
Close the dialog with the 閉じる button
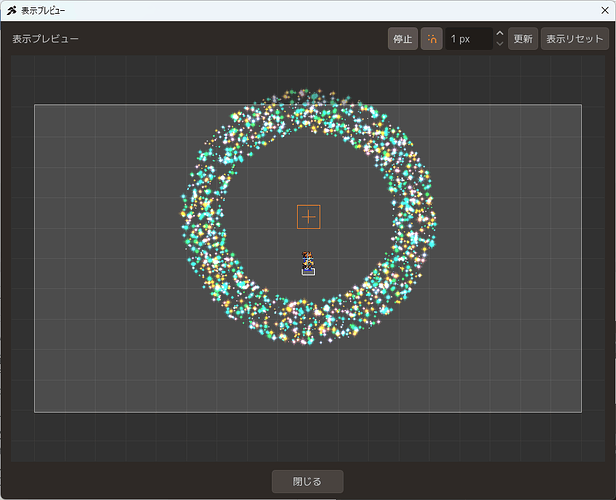(x=308, y=482)
